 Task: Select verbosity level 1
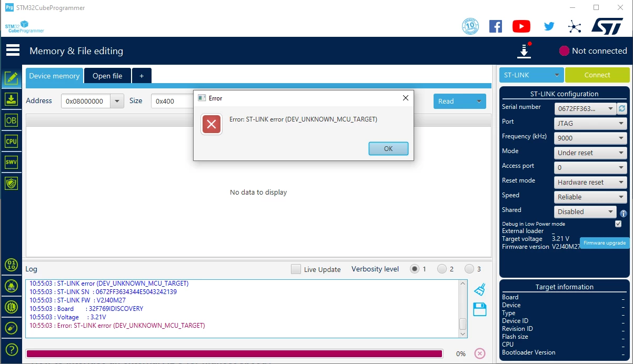415,269
